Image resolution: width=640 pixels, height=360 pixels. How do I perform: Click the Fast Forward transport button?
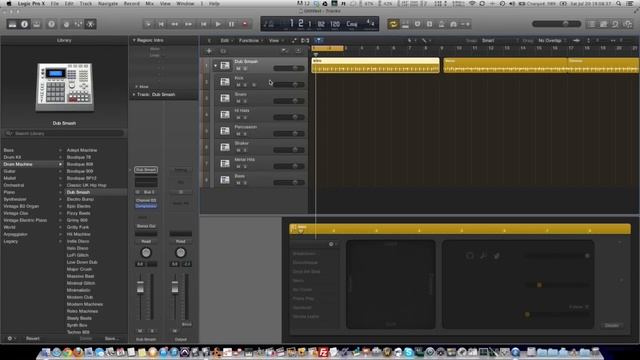(x=189, y=24)
